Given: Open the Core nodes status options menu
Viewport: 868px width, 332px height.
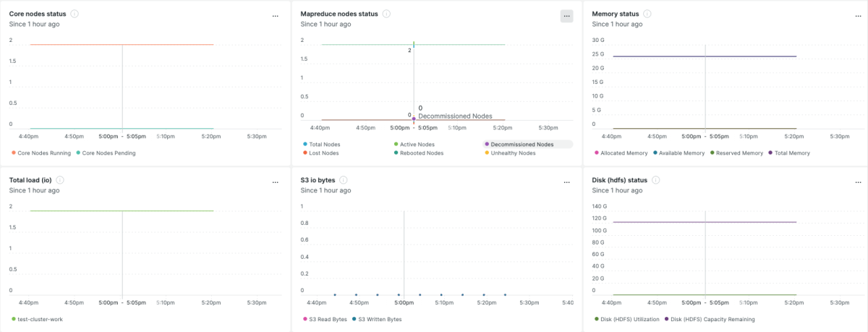Looking at the screenshot, I should pyautogui.click(x=275, y=16).
